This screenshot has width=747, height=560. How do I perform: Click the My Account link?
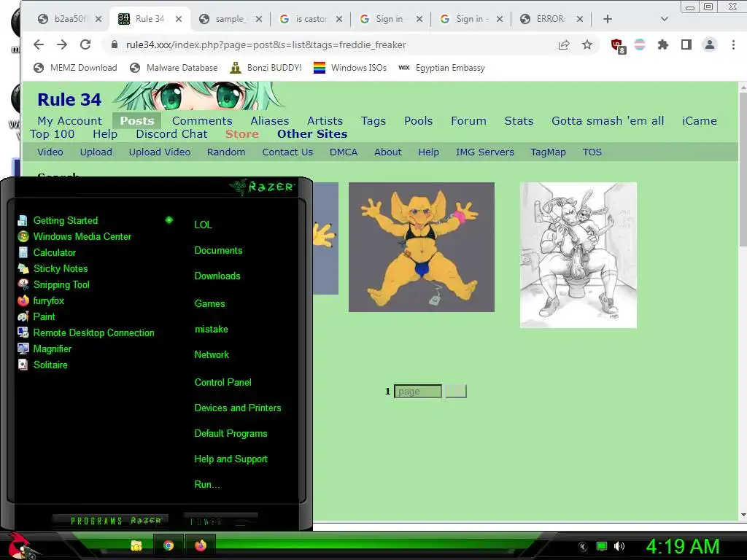(x=69, y=120)
